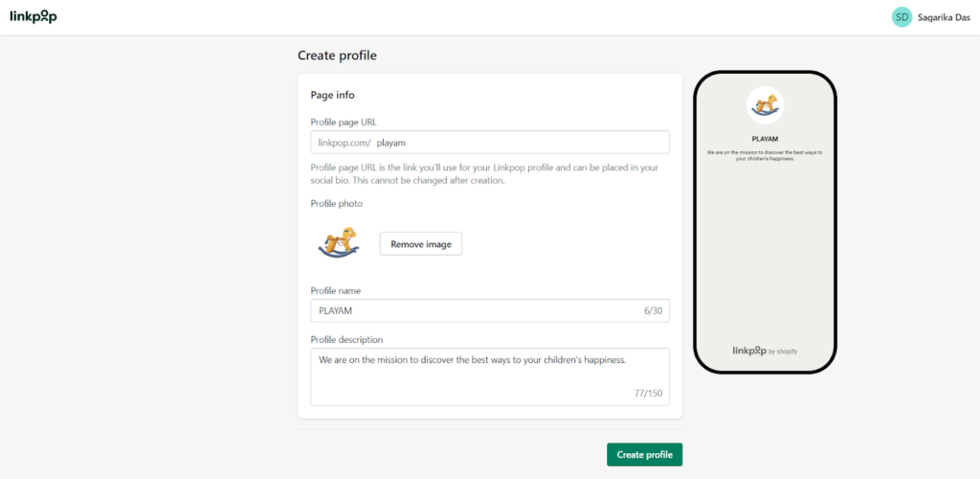Click the Linkpop logo in header
This screenshot has width=980, height=479.
pyautogui.click(x=33, y=17)
